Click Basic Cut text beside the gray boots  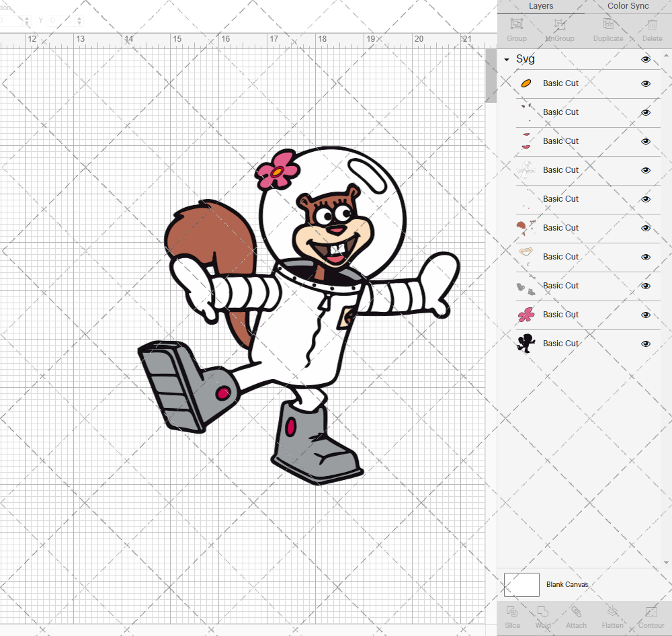coord(560,285)
